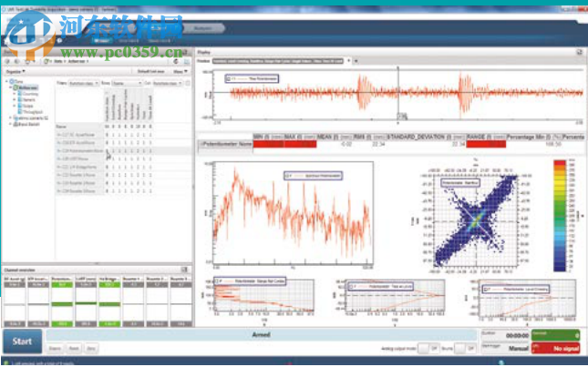Toggle the Analog output mode switch
This screenshot has width=588, height=367.
click(428, 348)
